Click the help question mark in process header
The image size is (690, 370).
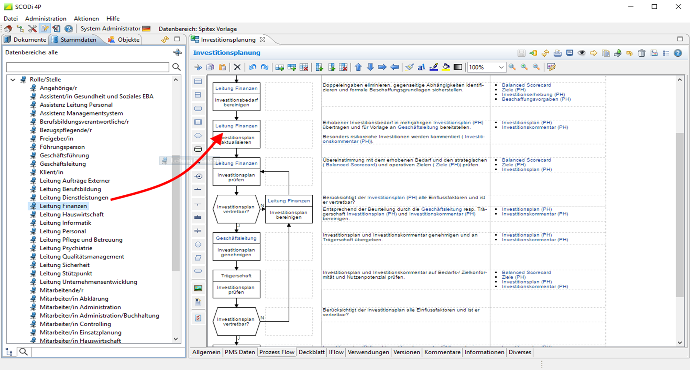pyautogui.click(x=678, y=53)
